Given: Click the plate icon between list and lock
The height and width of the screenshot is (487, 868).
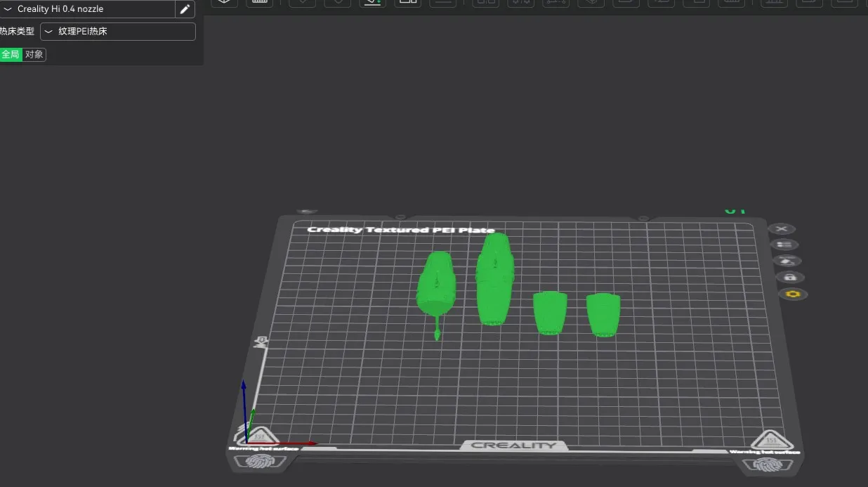Looking at the screenshot, I should 787,261.
